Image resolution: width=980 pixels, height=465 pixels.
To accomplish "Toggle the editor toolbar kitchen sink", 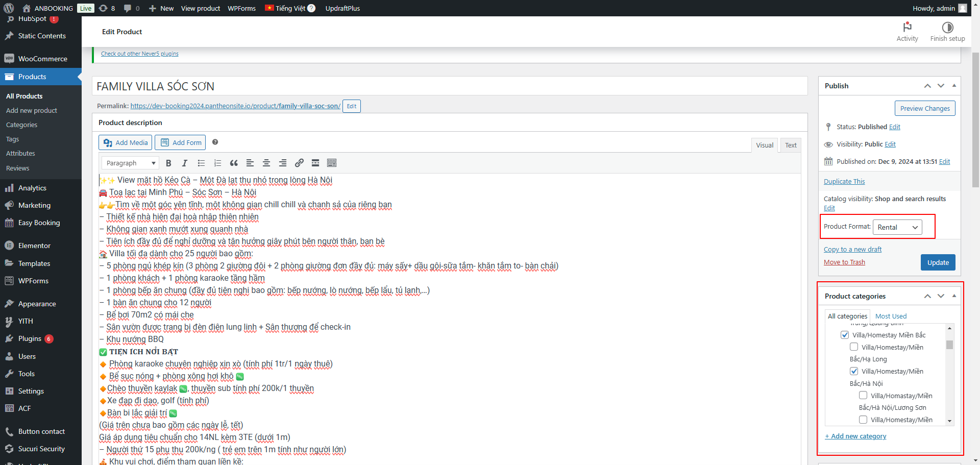I will (x=332, y=163).
